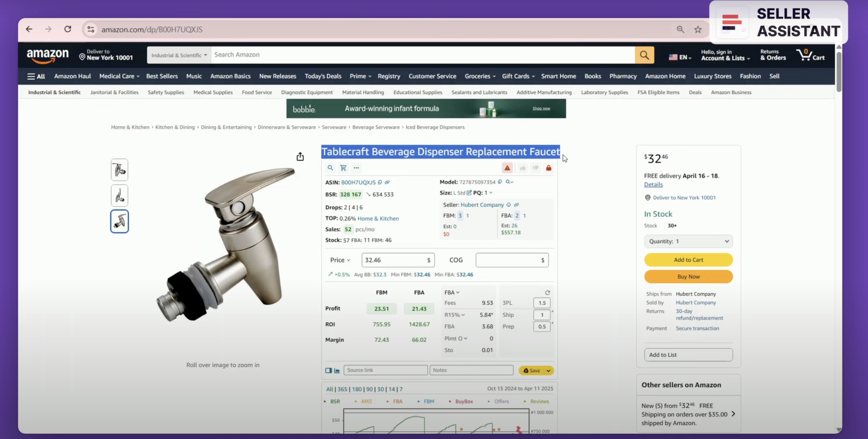Select the 90 days chart range
The image size is (868, 439).
coord(369,389)
